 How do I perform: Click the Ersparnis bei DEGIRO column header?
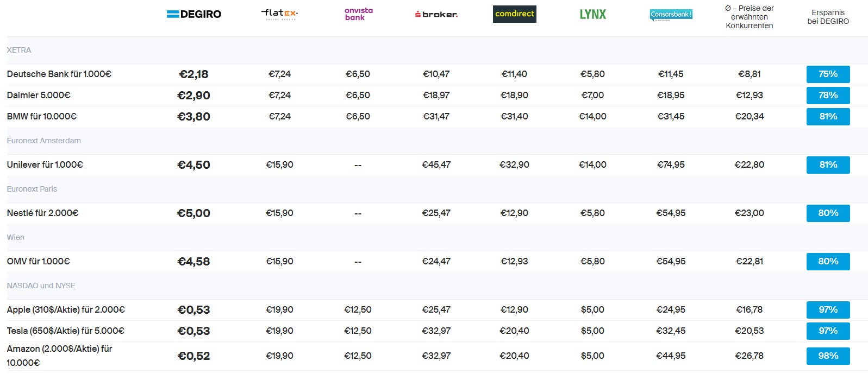828,17
